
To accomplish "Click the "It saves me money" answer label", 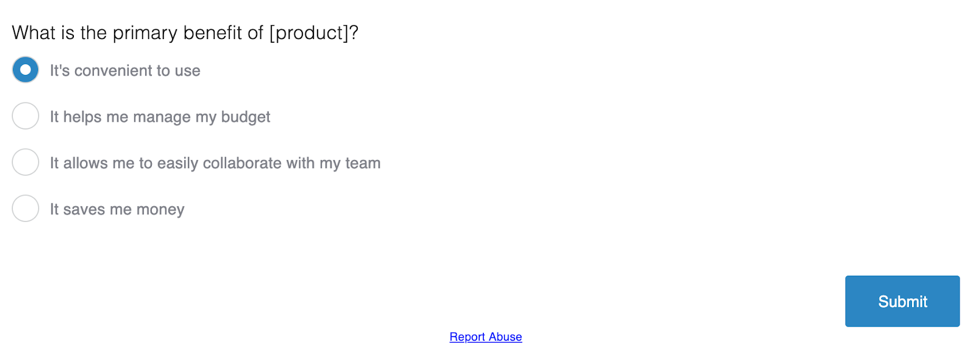I will point(117,210).
